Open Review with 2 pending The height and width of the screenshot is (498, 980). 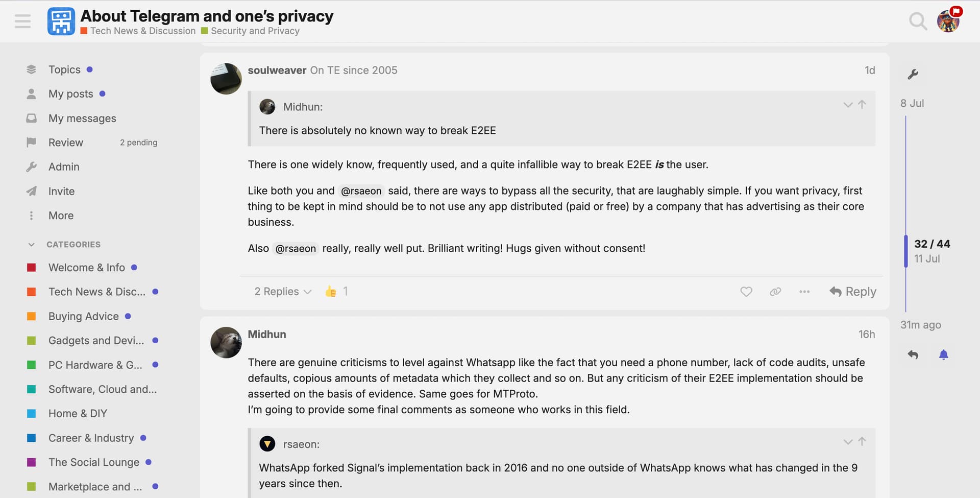click(92, 143)
